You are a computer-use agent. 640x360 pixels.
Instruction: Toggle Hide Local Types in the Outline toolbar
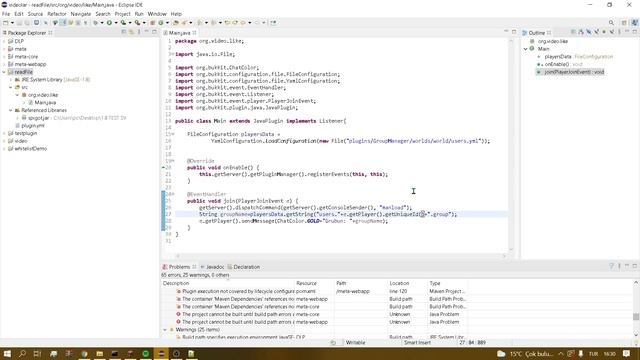(x=611, y=32)
